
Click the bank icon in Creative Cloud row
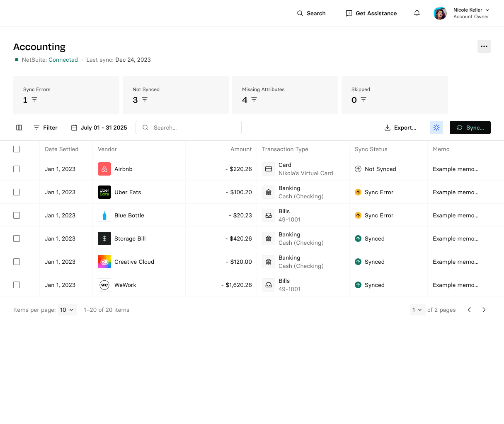(269, 262)
